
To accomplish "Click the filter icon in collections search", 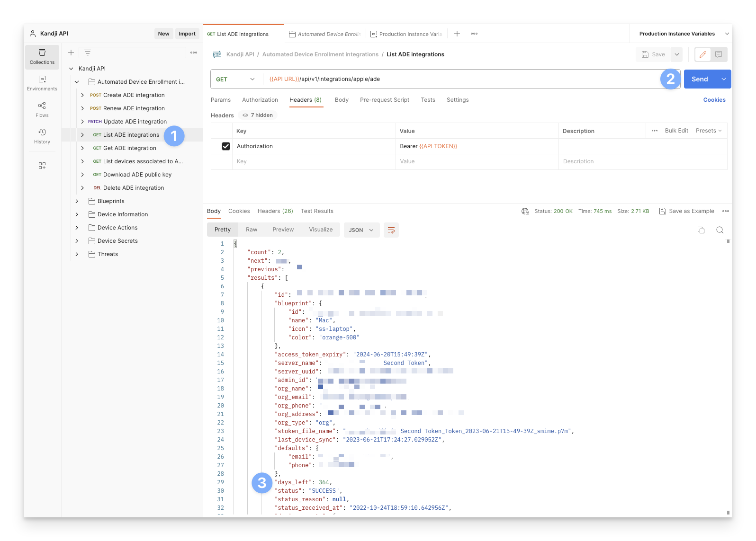I will 88,53.
